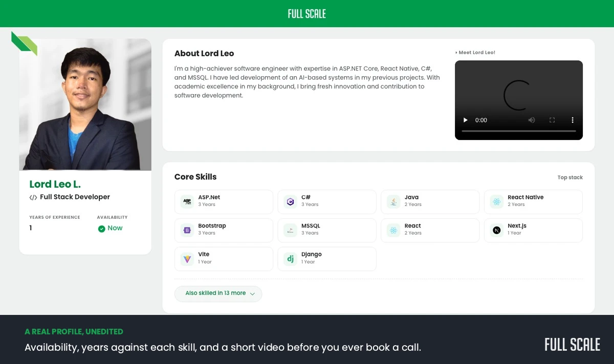This screenshot has height=364, width=614.
Task: Click 2 Years under React Native
Action: (516, 204)
